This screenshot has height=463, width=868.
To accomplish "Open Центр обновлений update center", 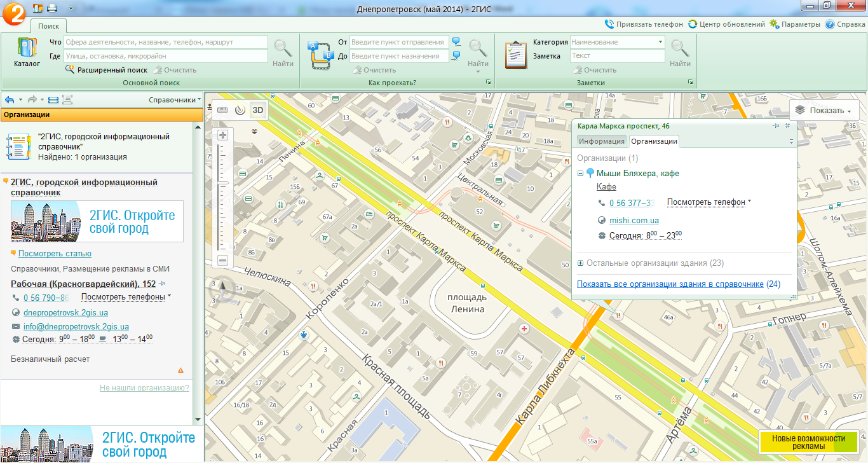I will [x=726, y=24].
